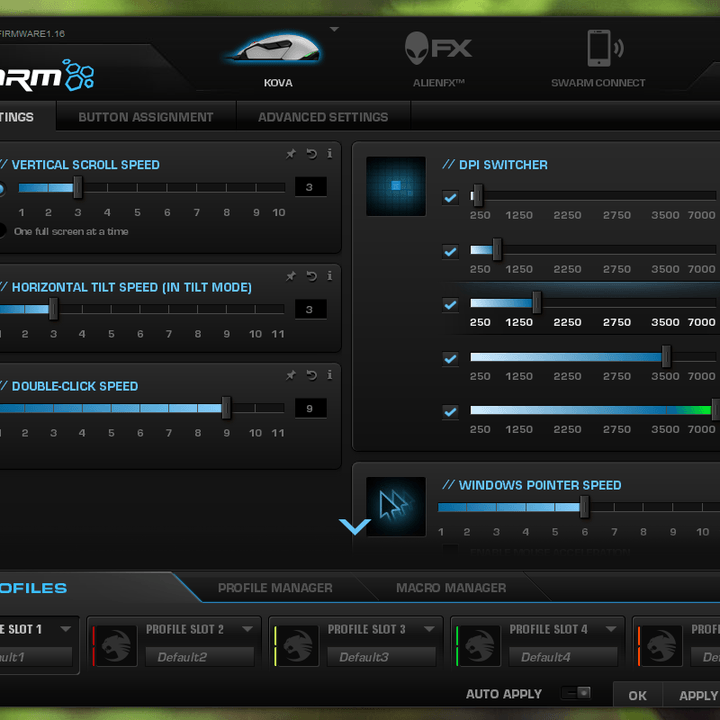Screen dimensions: 720x720
Task: Switch to Advanced Settings tab
Action: [x=323, y=117]
